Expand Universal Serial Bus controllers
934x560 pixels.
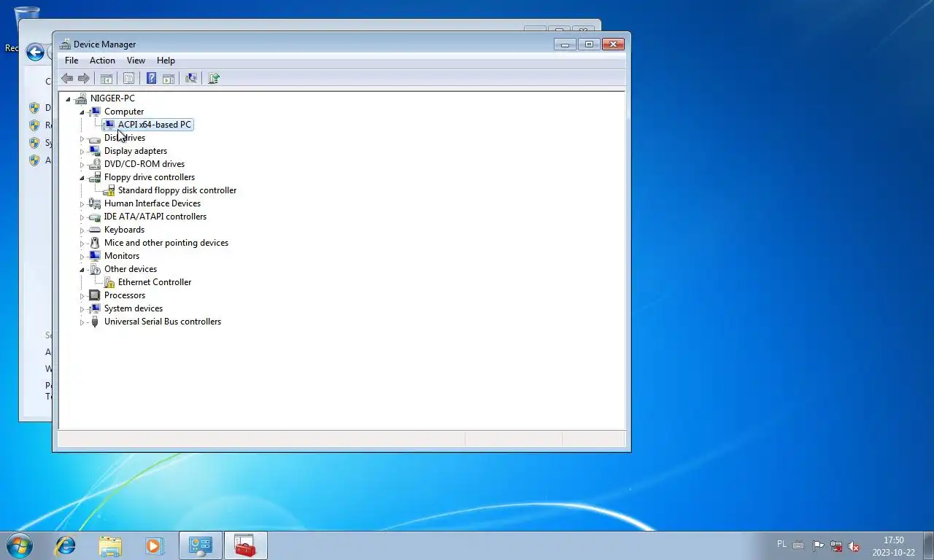pyautogui.click(x=82, y=322)
